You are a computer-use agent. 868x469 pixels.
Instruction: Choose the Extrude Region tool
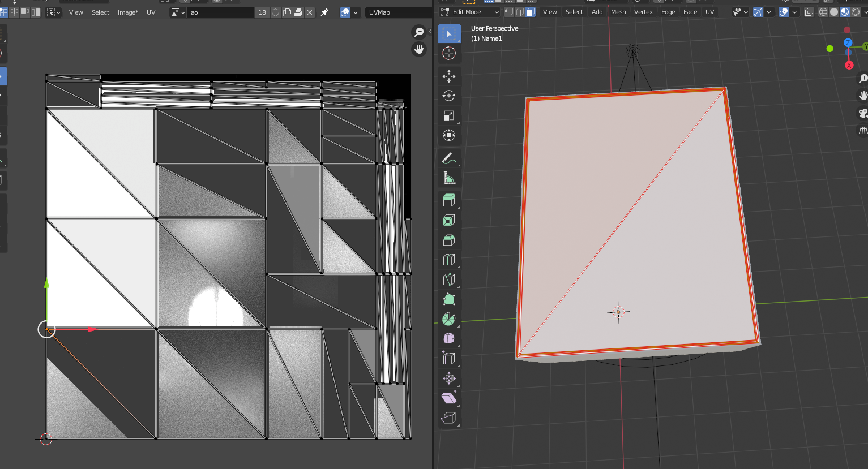click(x=449, y=200)
